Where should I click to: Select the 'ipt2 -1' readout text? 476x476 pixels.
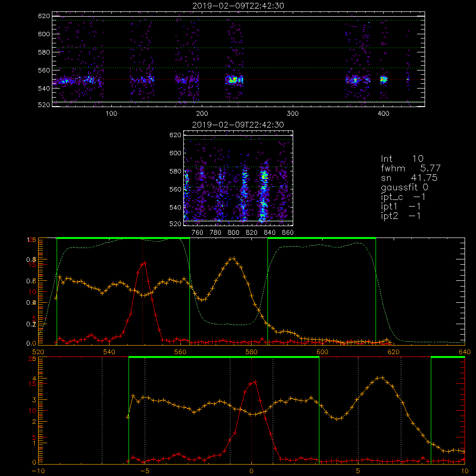[401, 216]
